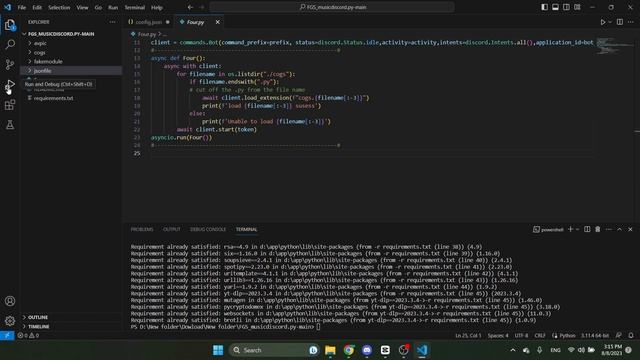This screenshot has width=640, height=360.
Task: Collapse the FGS_MUSICDISCORD.PY-MAIN root folder
Action: pyautogui.click(x=61, y=34)
